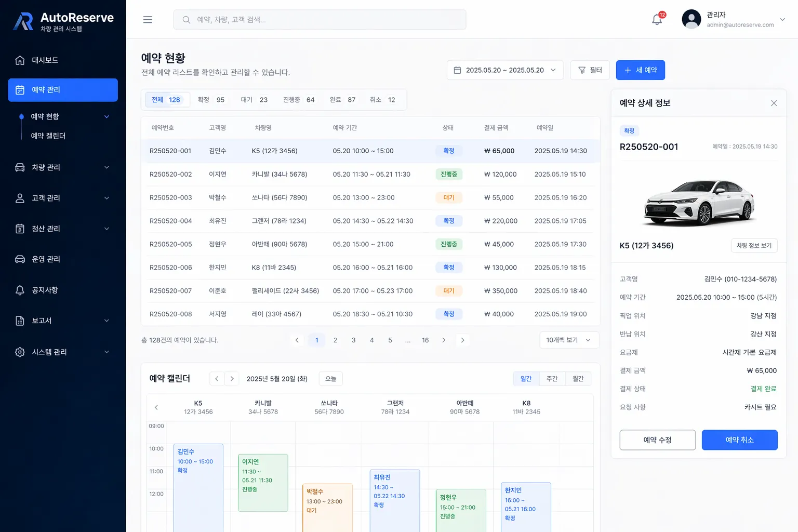Show next day in 예약 캘린더
This screenshot has height=532, width=798.
pos(232,379)
